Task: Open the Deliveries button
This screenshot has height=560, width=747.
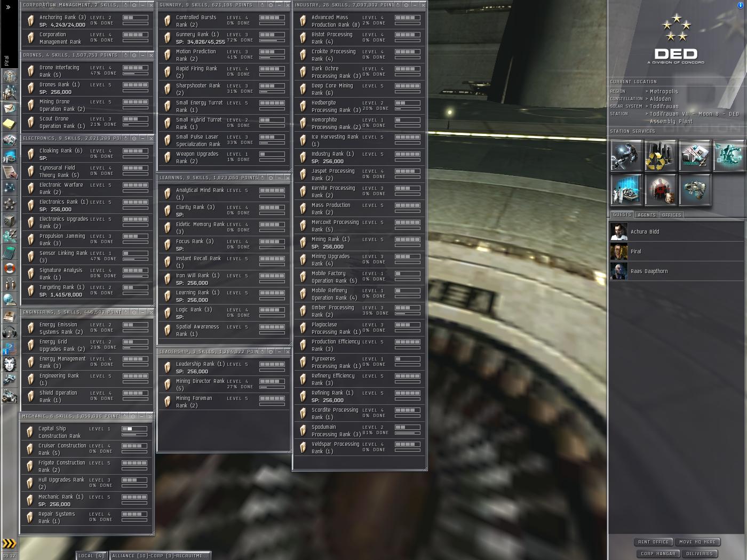Action: [x=700, y=554]
